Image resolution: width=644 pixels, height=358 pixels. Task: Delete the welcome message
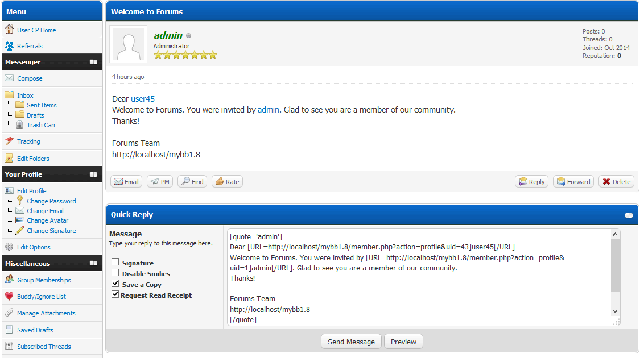click(x=616, y=182)
